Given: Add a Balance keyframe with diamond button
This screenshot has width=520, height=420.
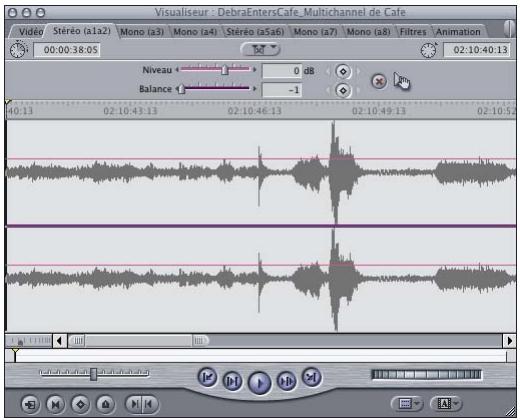Looking at the screenshot, I should pyautogui.click(x=343, y=91).
